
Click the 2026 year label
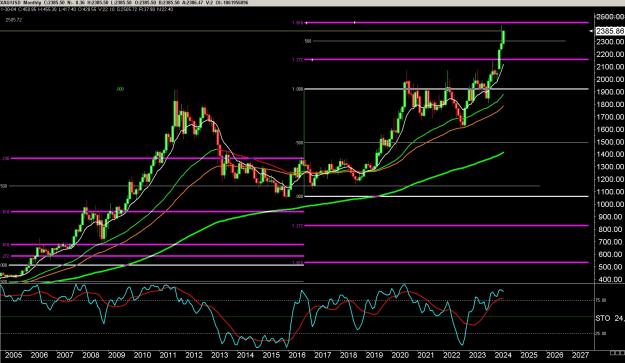555,355
